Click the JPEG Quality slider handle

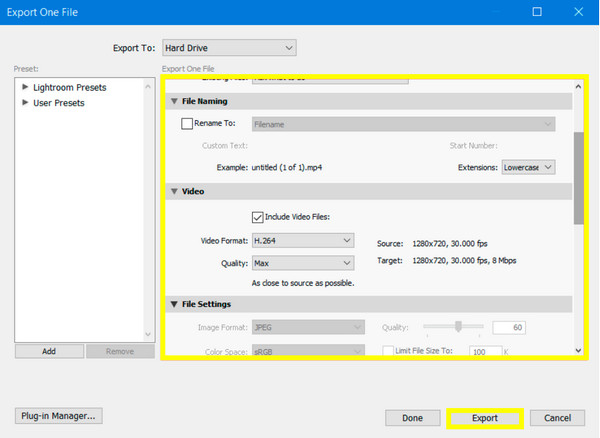[458, 326]
